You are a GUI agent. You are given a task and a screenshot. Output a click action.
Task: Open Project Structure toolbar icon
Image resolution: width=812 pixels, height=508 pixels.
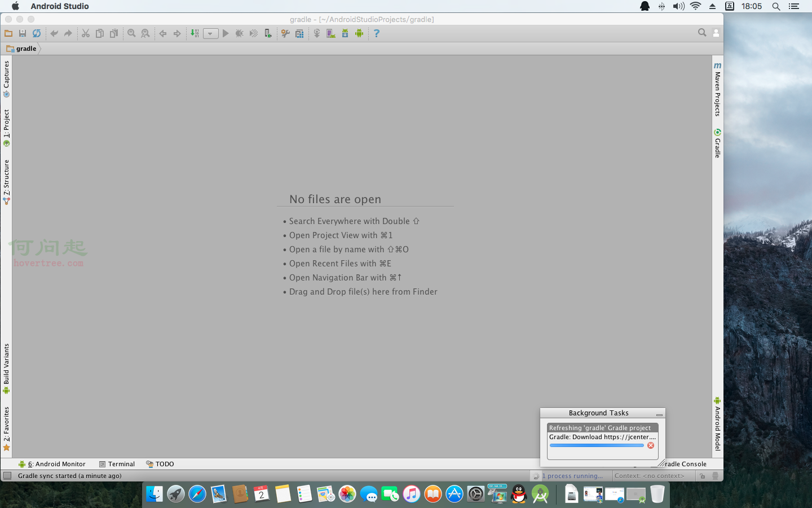point(299,33)
